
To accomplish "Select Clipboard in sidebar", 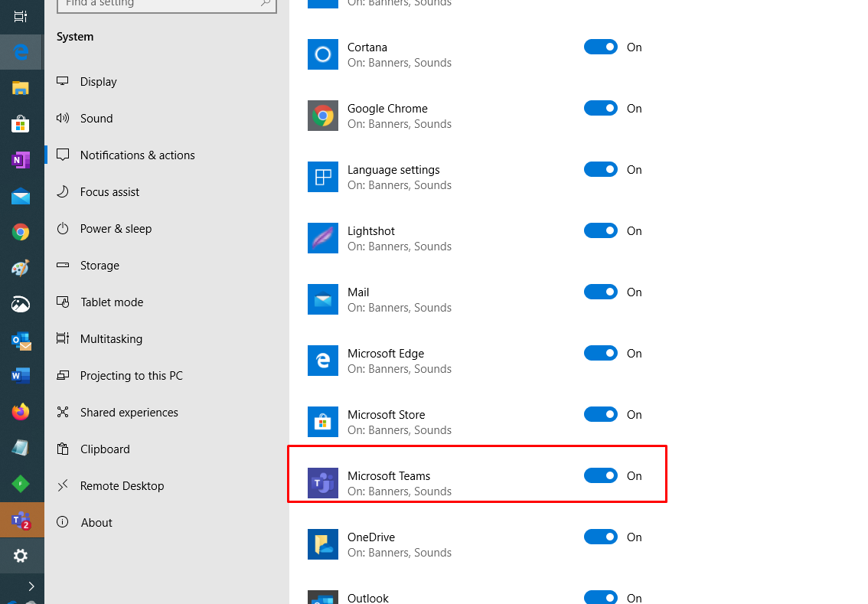I will click(167, 449).
